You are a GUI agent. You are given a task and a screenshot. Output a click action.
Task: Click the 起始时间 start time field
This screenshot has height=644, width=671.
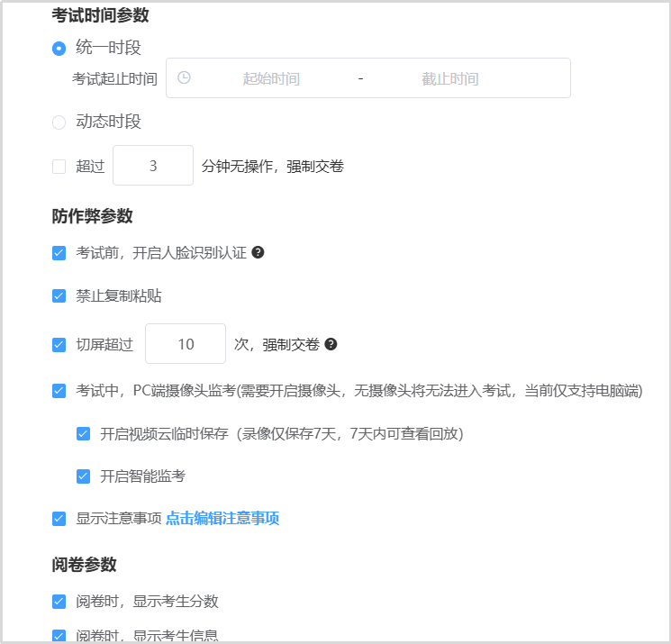(x=271, y=78)
